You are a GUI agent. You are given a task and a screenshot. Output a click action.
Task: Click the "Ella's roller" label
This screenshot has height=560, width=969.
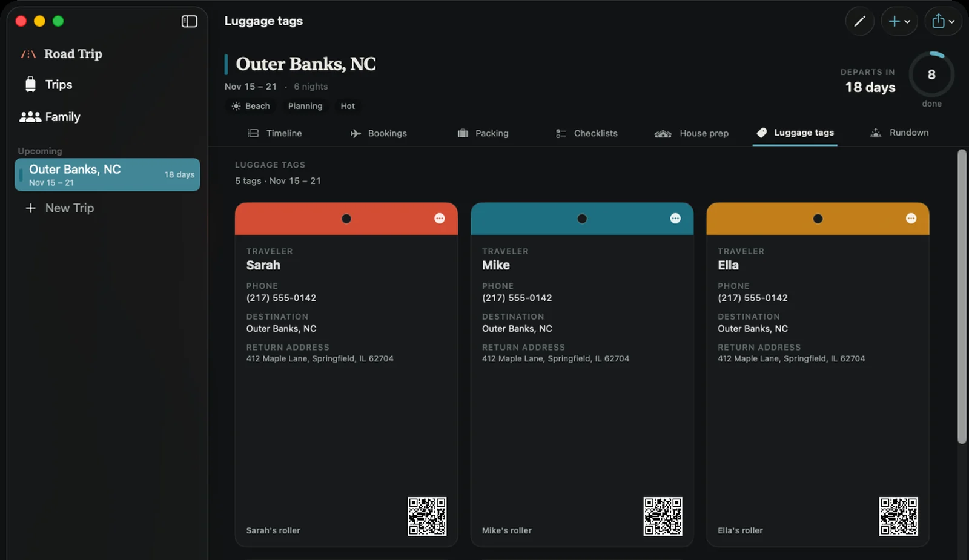(x=740, y=530)
